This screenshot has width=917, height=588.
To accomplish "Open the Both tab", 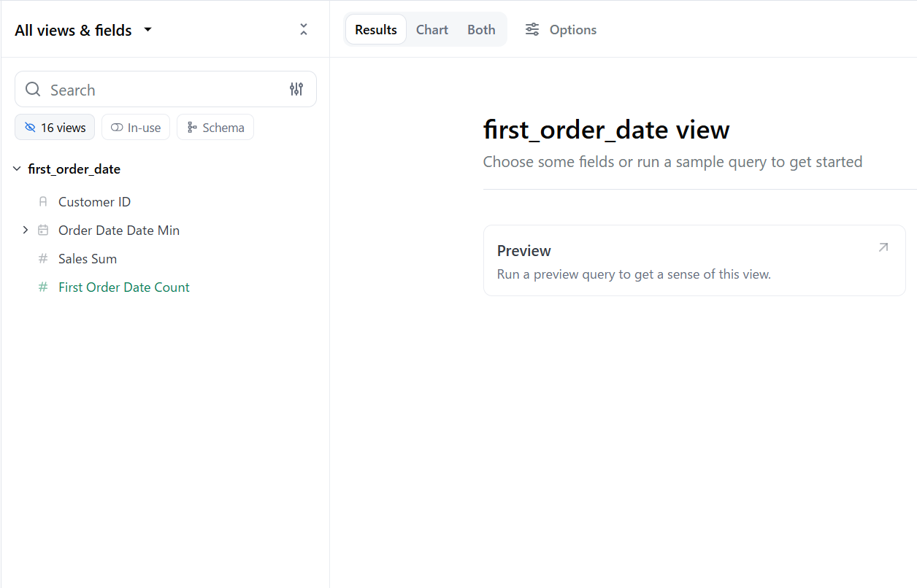I will (x=481, y=29).
